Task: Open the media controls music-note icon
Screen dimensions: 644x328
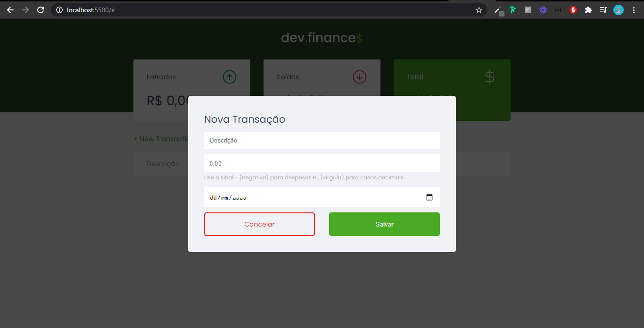Action: (x=603, y=10)
